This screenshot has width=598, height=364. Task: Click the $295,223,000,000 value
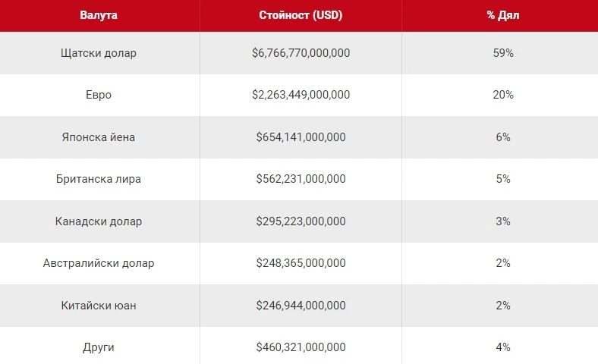301,221
